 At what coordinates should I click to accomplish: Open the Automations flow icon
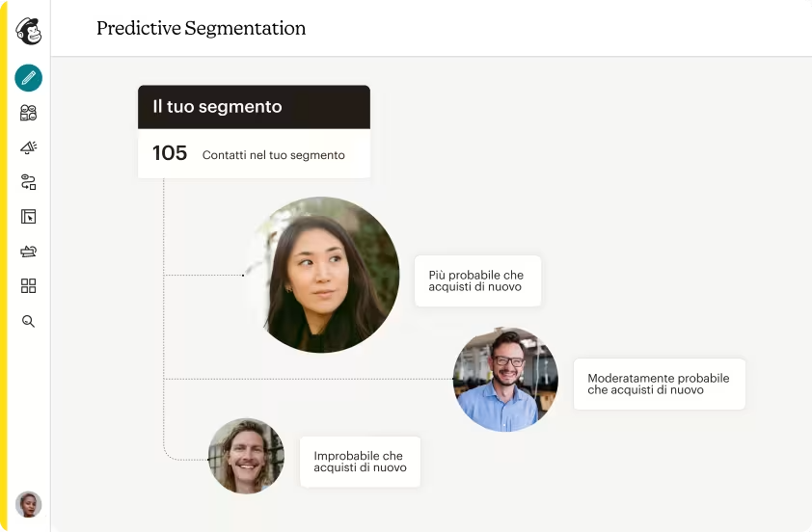tap(28, 182)
